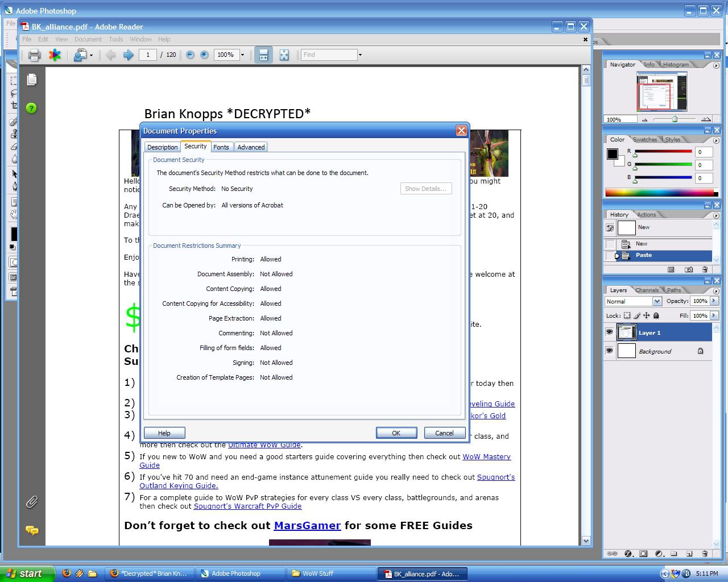Click the zoom-in mountains icon in Navigator
728x582 pixels.
pos(706,119)
